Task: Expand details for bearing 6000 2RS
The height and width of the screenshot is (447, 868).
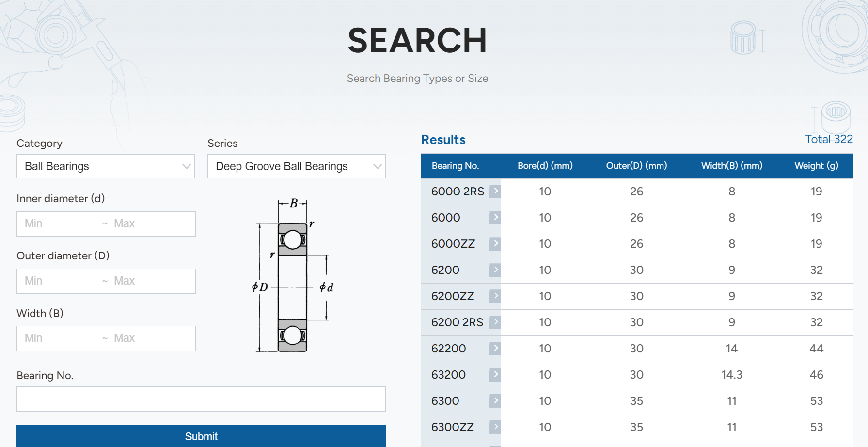Action: click(495, 191)
